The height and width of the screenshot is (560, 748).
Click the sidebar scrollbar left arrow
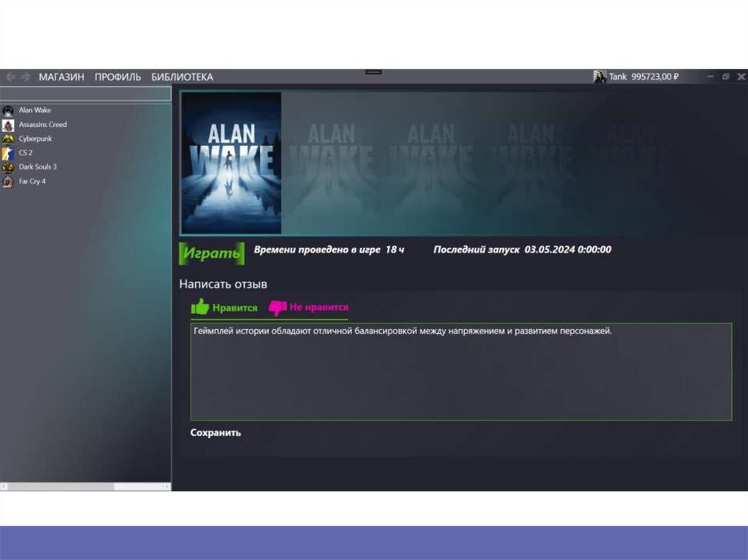coord(4,486)
